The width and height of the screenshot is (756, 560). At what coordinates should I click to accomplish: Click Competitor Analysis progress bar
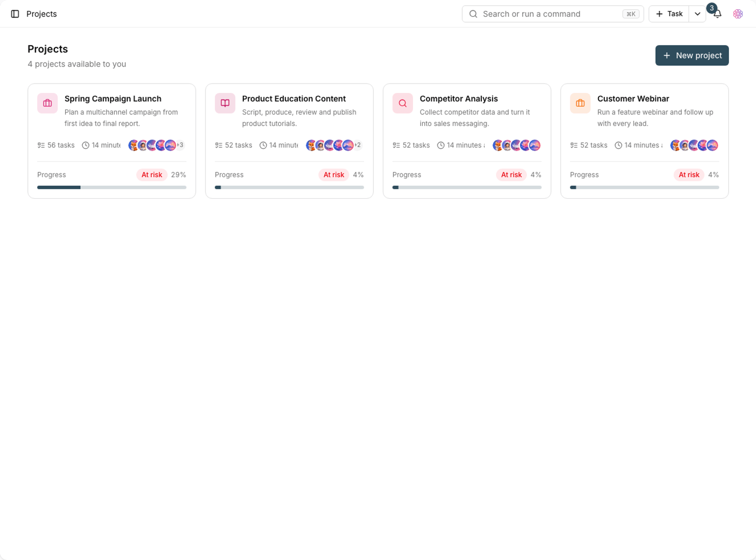point(467,187)
